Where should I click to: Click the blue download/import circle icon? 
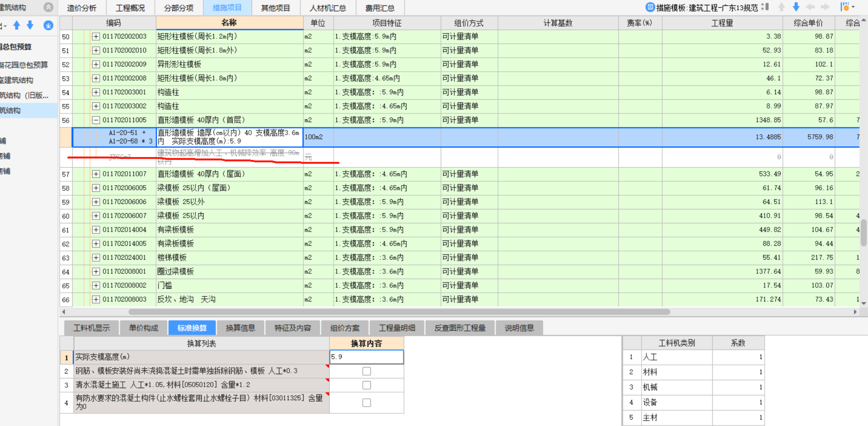pos(48,25)
